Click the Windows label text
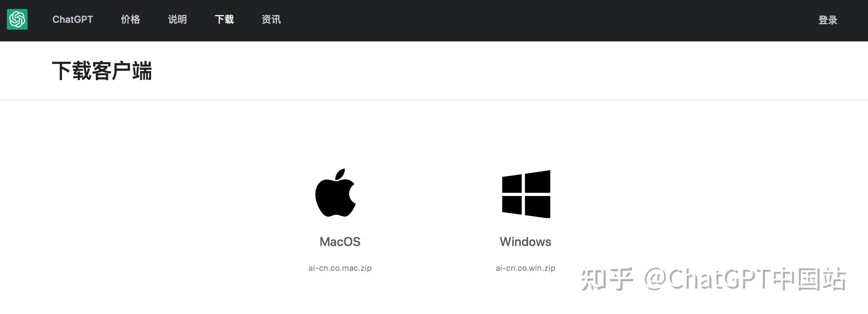868x314 pixels. (525, 242)
